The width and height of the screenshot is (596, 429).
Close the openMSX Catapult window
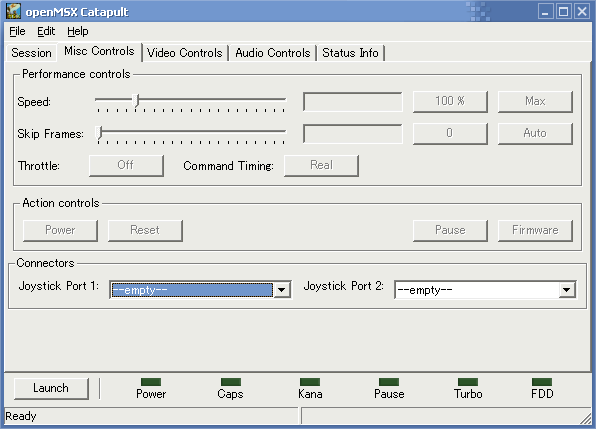tap(582, 11)
